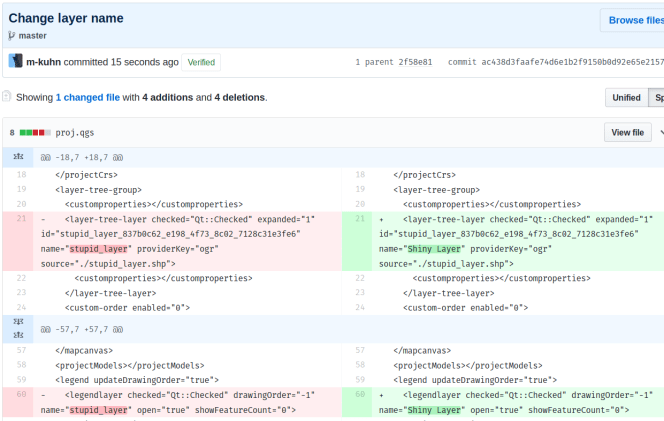Click the master branch link
Screen dimensions: 664x421
tap(33, 36)
